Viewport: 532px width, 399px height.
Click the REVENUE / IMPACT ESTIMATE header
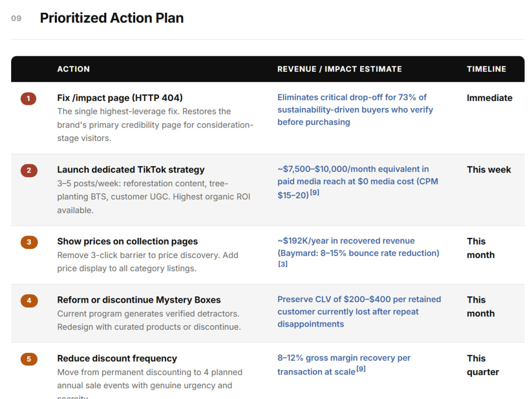click(339, 69)
